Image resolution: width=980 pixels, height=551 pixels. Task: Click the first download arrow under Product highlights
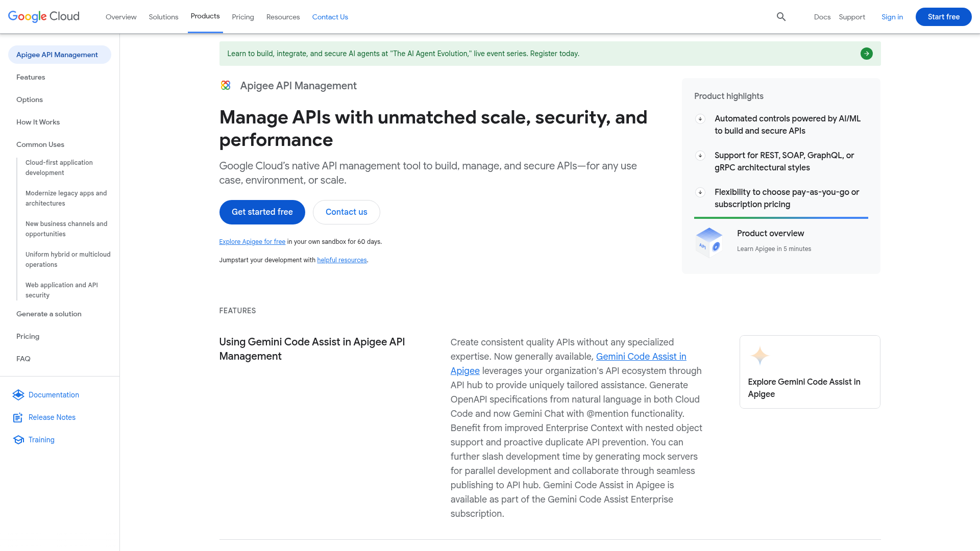700,119
